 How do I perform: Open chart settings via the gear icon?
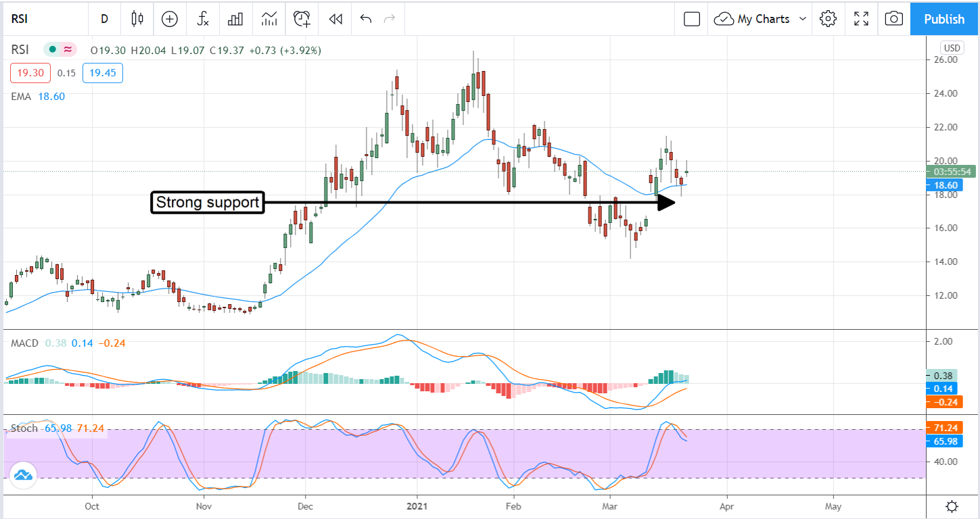coord(828,19)
